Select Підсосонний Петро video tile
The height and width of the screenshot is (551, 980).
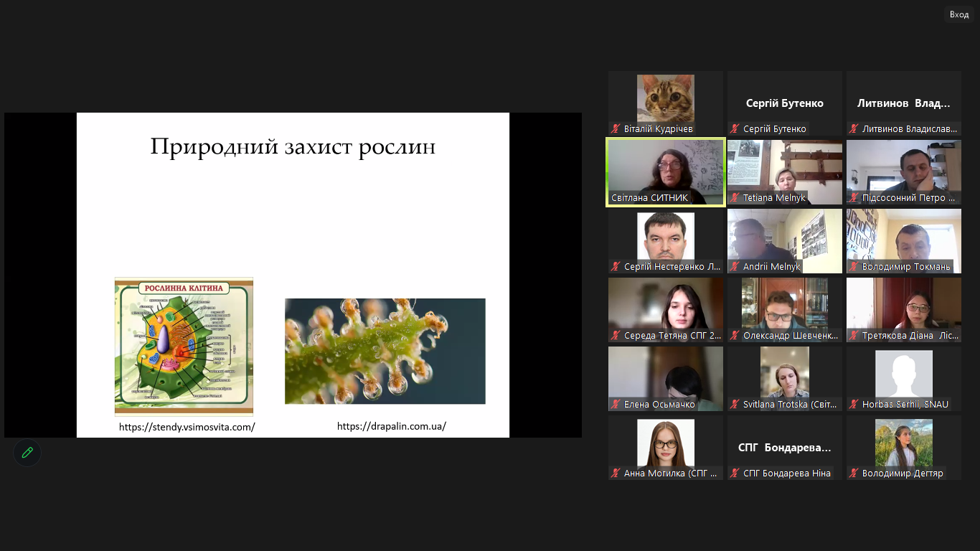click(904, 169)
